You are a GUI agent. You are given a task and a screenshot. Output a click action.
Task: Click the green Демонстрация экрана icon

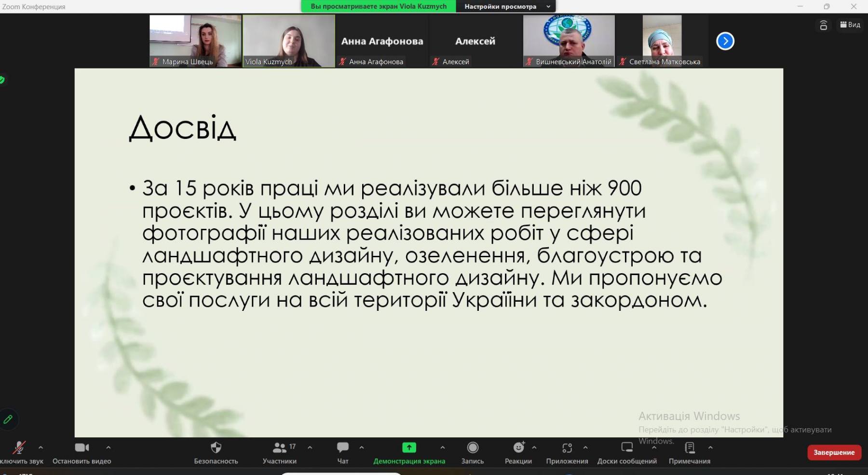409,448
